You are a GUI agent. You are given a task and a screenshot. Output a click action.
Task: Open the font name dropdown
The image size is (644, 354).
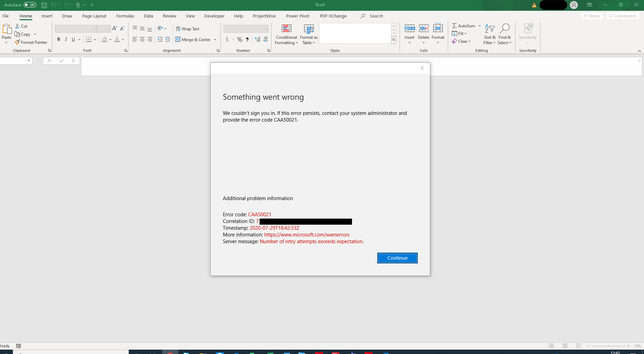point(94,29)
